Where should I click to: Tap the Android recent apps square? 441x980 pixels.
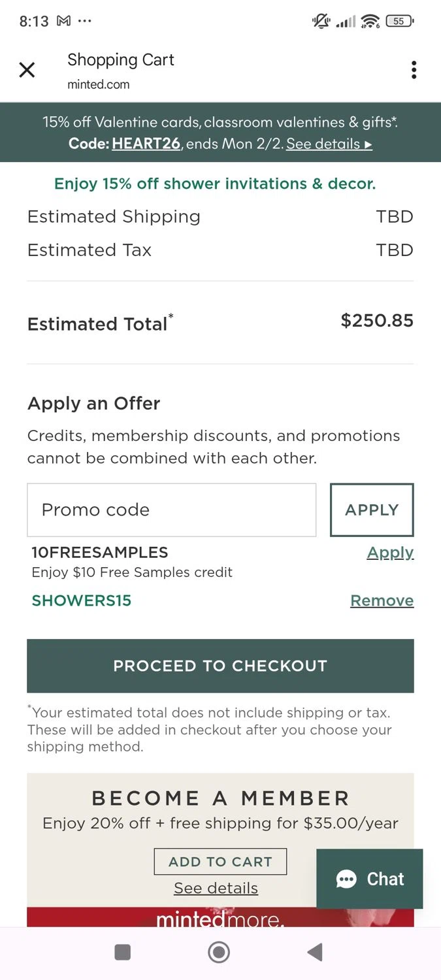pyautogui.click(x=122, y=953)
